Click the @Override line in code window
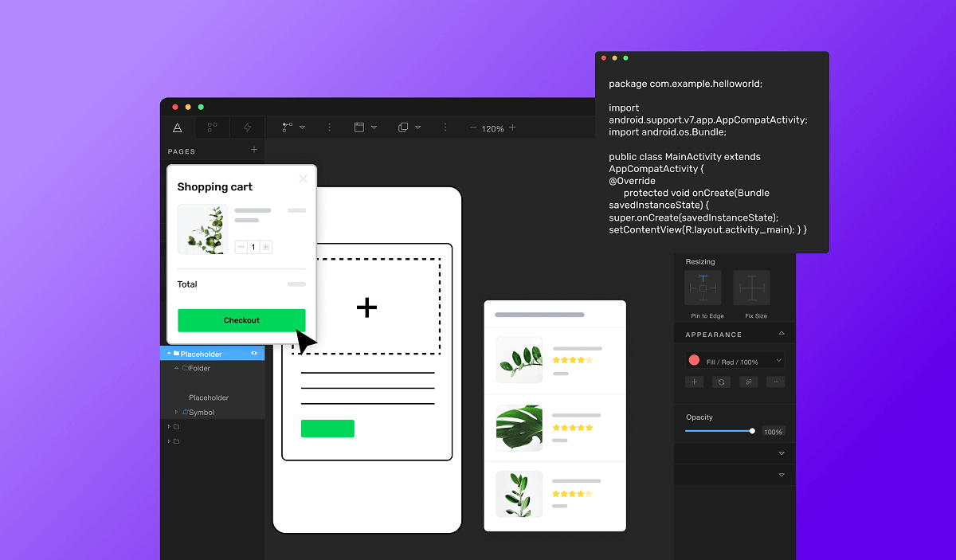Screen dimensions: 956x560 click(632, 181)
